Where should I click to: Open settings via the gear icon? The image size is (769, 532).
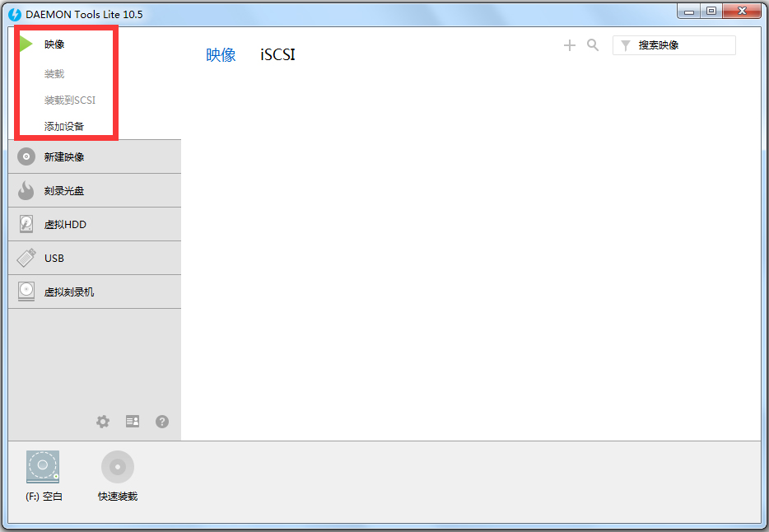pos(102,422)
